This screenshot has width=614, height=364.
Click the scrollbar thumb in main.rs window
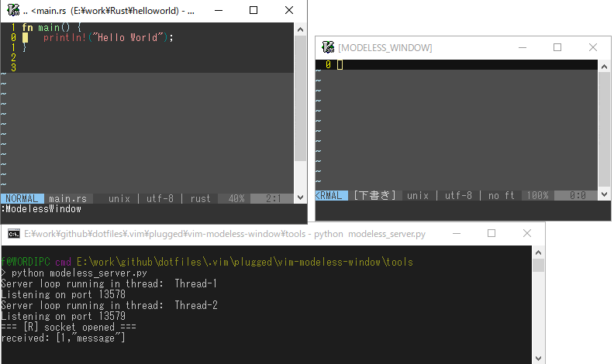click(300, 98)
